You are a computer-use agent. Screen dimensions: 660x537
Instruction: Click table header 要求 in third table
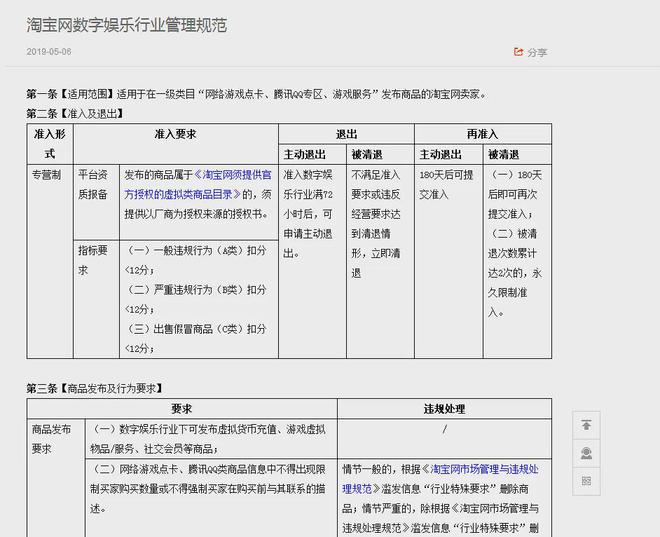tap(181, 409)
